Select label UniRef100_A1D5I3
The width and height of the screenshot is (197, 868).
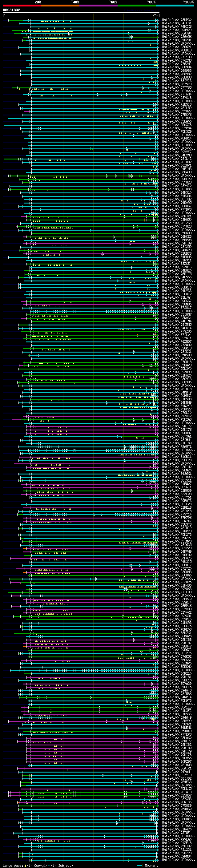[177, 104]
